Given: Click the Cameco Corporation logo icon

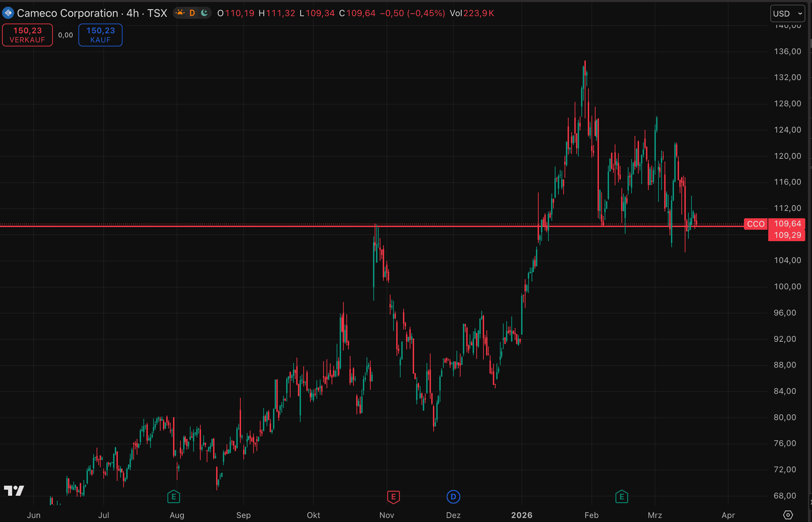Looking at the screenshot, I should click(8, 13).
